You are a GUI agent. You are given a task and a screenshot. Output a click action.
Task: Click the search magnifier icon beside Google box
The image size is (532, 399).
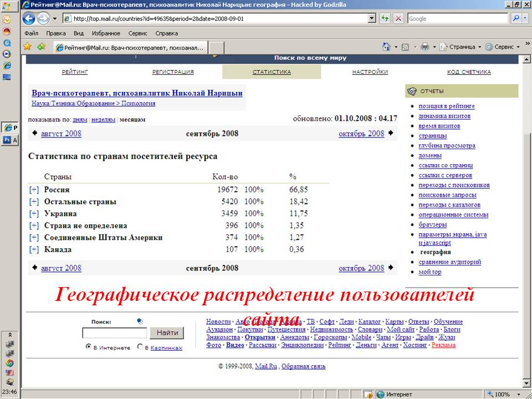coord(516,18)
